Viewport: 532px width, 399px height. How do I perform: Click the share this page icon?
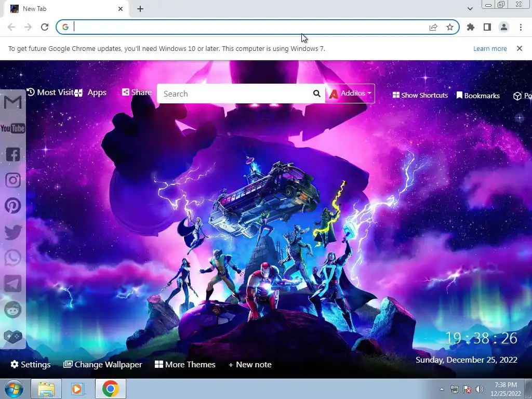coord(433,27)
